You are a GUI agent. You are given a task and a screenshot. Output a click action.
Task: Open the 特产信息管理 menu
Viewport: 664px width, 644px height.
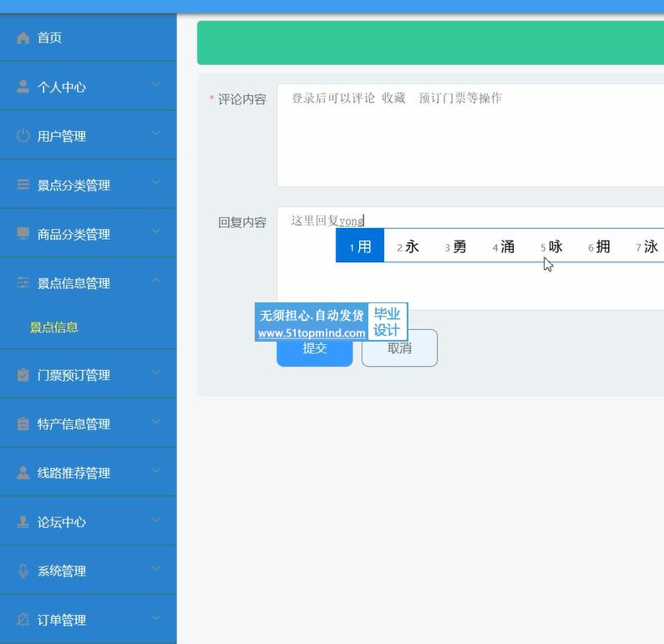88,423
